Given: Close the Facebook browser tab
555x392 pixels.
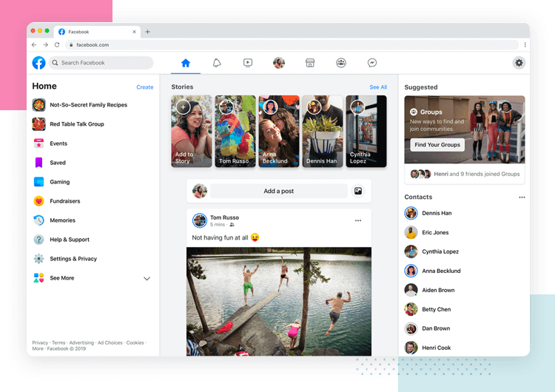Looking at the screenshot, I should [134, 32].
